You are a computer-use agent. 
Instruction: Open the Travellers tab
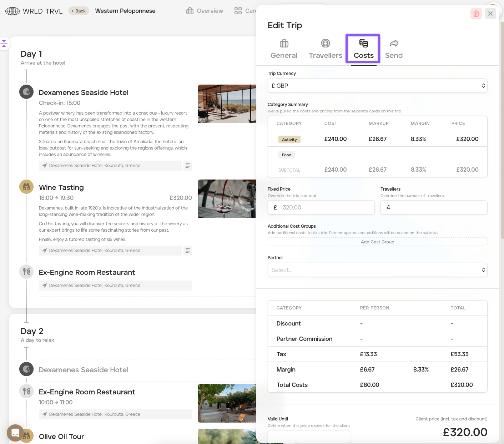[x=325, y=49]
